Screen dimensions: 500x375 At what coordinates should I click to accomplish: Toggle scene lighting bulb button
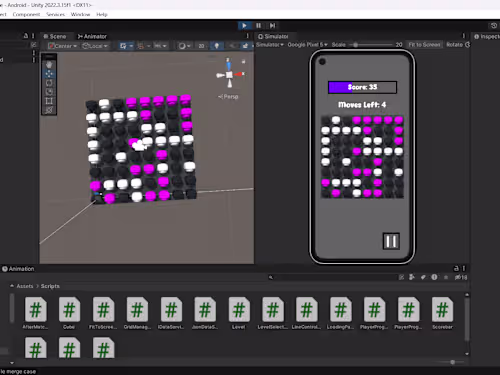tap(217, 46)
